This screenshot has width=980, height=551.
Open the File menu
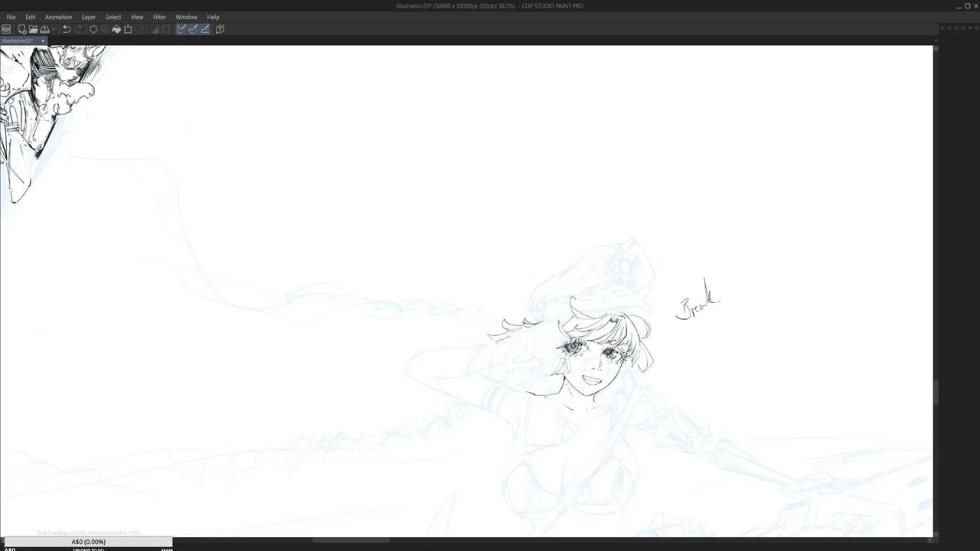pyautogui.click(x=11, y=17)
